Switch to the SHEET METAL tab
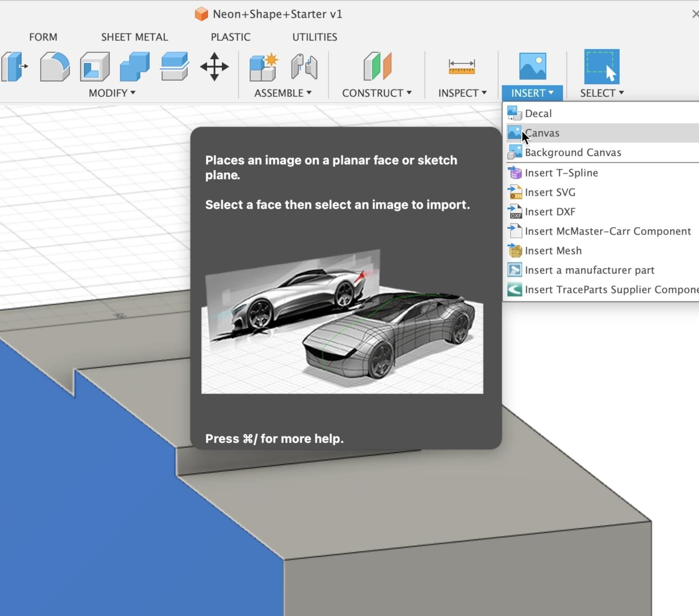This screenshot has height=616, width=699. click(x=135, y=37)
